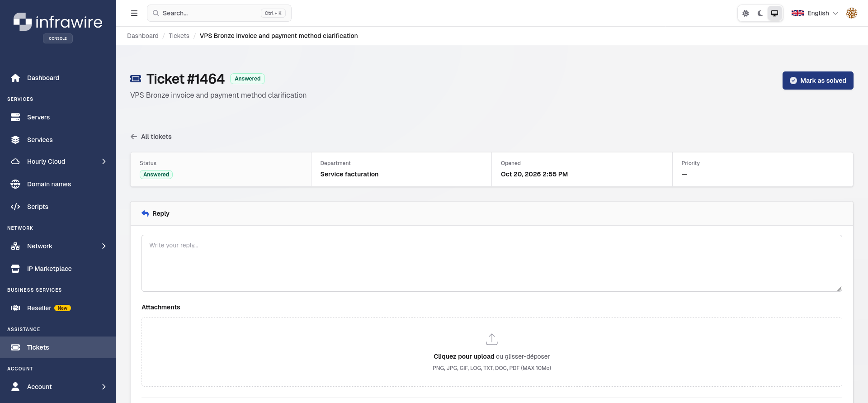Screen dimensions: 868x403
Task: Open Tickets in the sidebar
Action: point(58,347)
